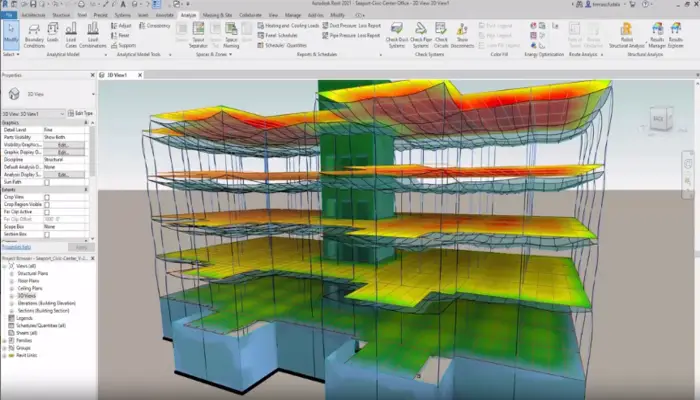Toggle the Sun Path checkbox
Viewport: 700px width, 400px height.
[47, 183]
